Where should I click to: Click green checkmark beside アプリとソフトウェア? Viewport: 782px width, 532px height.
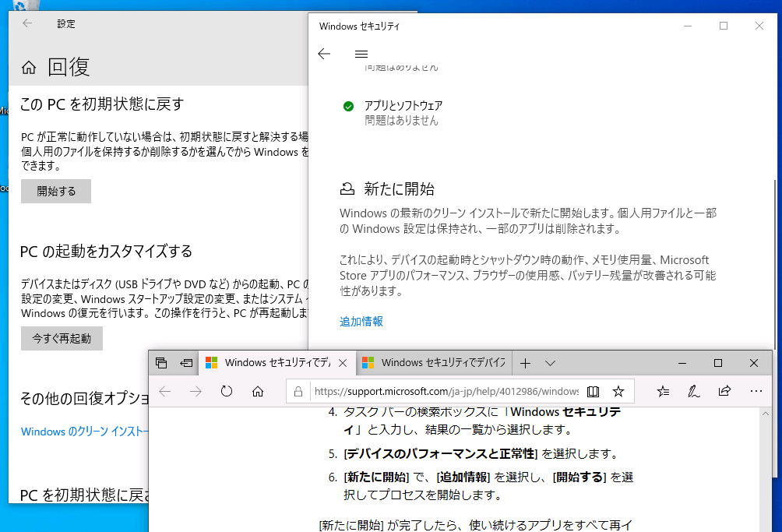(348, 106)
